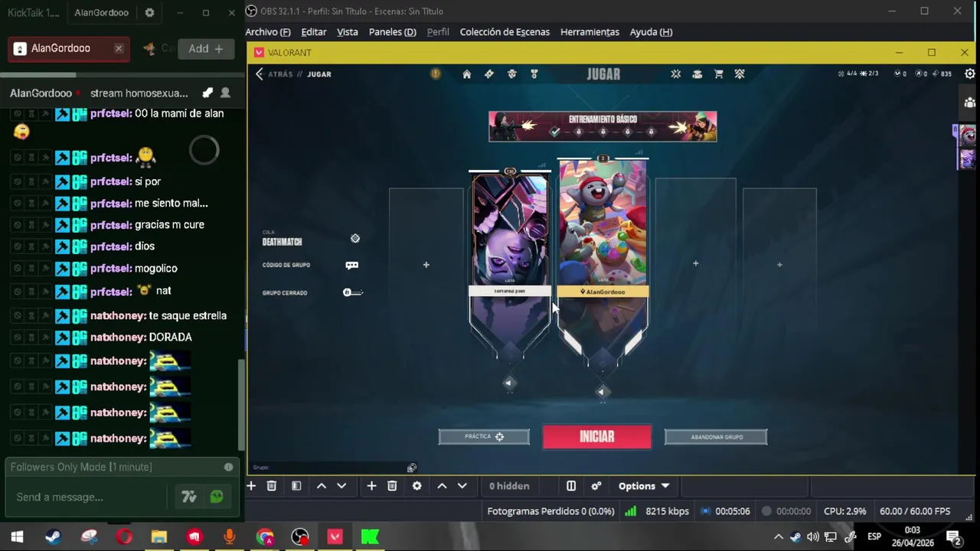Click KickTalk chat vertical scrollbar
Viewport: 980px width, 551px height.
[x=243, y=404]
